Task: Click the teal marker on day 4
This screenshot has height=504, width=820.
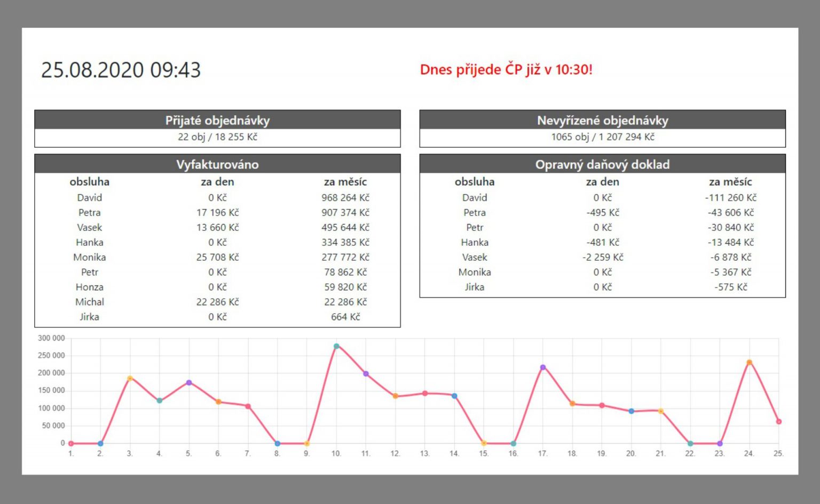Action: tap(160, 399)
